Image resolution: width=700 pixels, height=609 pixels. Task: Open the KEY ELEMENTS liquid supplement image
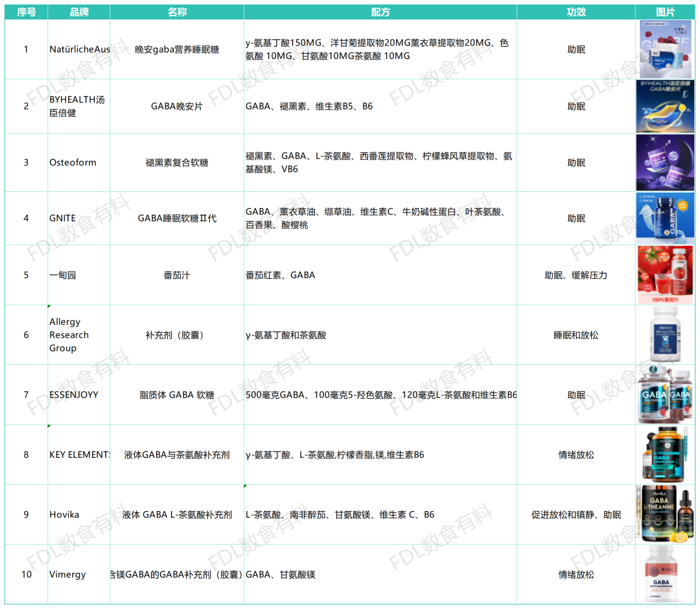[x=665, y=455]
